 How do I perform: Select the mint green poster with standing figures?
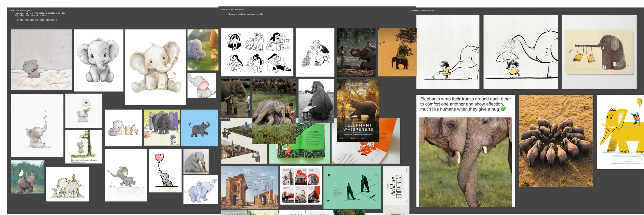click(x=352, y=188)
